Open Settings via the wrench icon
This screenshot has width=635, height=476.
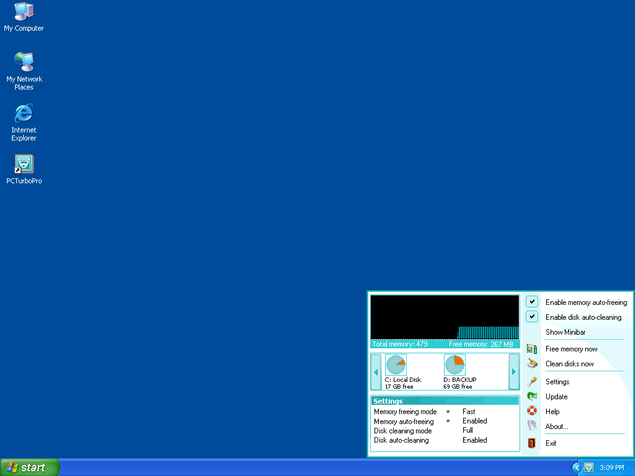(x=532, y=382)
